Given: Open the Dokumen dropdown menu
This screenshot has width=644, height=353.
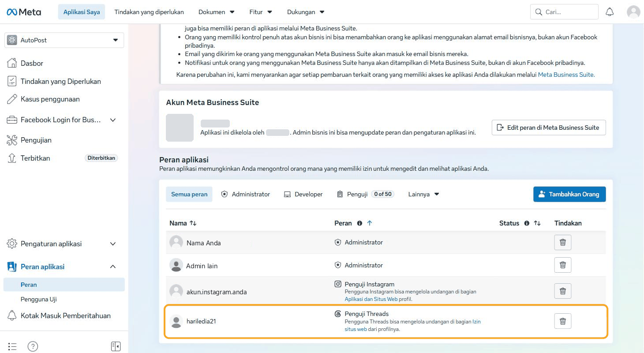Looking at the screenshot, I should (x=217, y=12).
